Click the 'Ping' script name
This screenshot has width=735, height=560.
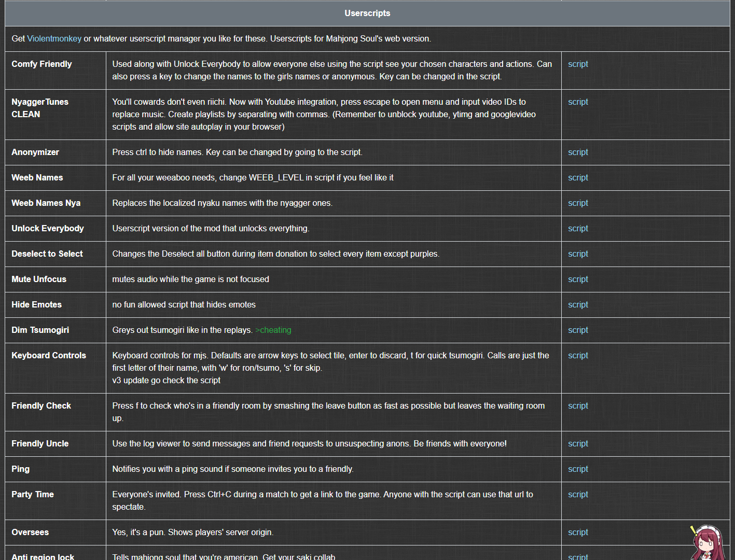click(x=21, y=469)
